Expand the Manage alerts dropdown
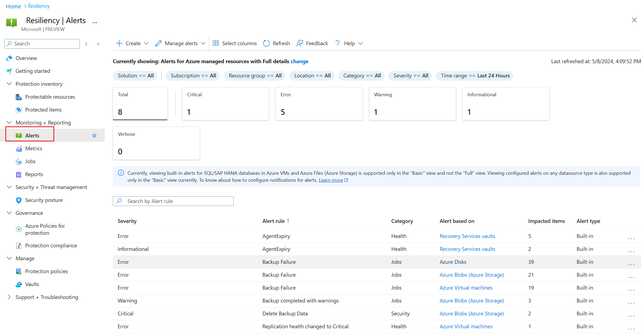Image resolution: width=644 pixels, height=335 pixels. click(180, 43)
